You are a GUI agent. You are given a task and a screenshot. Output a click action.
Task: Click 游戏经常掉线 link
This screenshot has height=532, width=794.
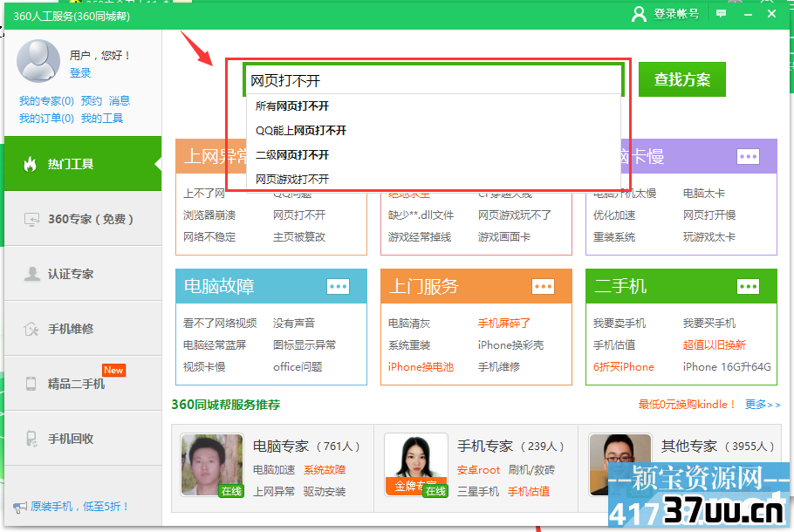point(420,237)
